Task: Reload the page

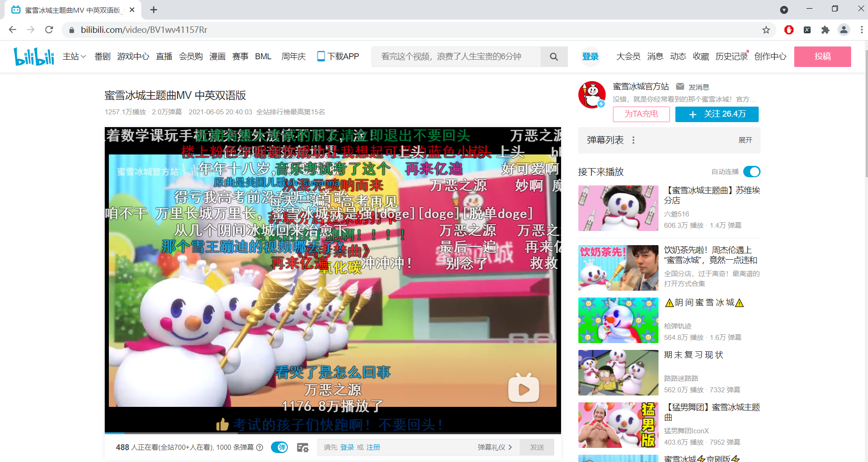Action: pyautogui.click(x=49, y=30)
